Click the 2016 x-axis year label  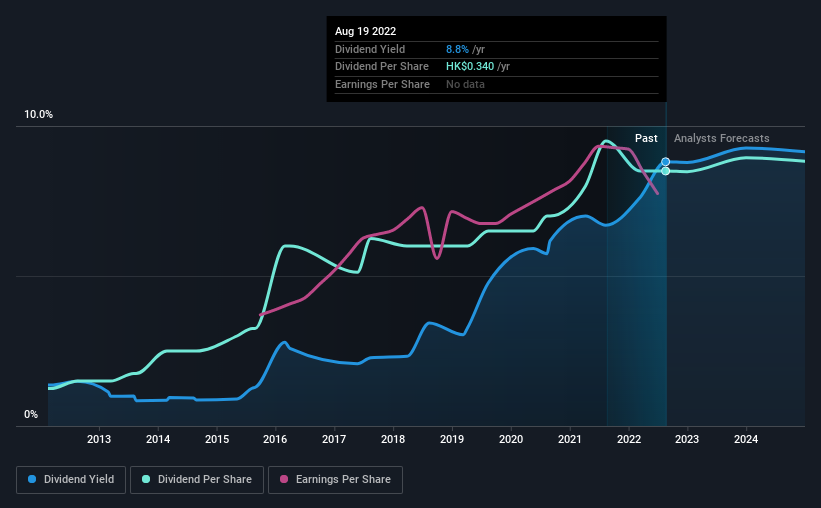(275, 439)
